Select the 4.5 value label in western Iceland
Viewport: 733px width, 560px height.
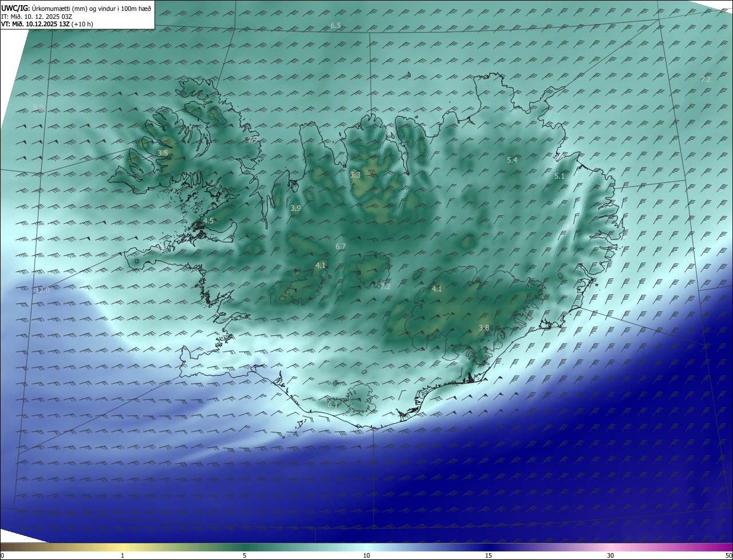pyautogui.click(x=208, y=220)
